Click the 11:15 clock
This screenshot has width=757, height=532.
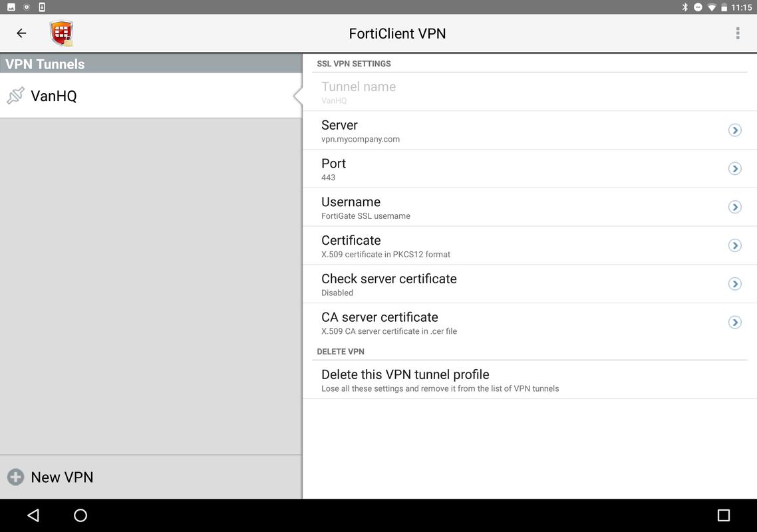[x=742, y=7]
